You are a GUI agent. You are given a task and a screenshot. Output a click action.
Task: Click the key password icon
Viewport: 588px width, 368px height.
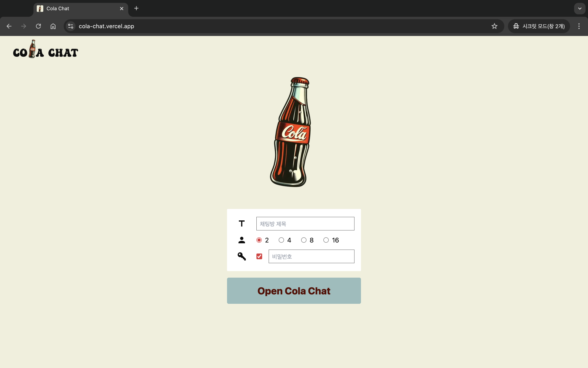(x=242, y=256)
